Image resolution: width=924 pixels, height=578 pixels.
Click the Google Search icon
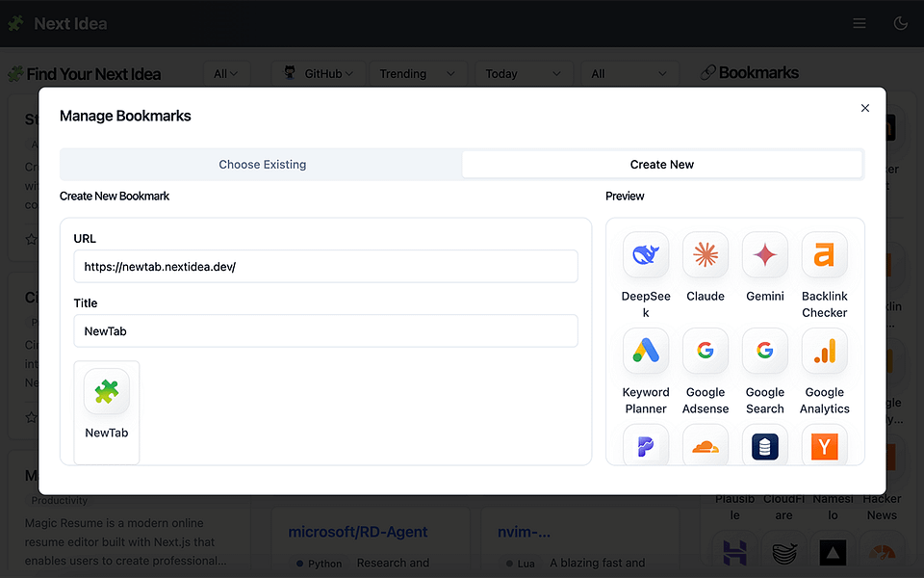(765, 351)
